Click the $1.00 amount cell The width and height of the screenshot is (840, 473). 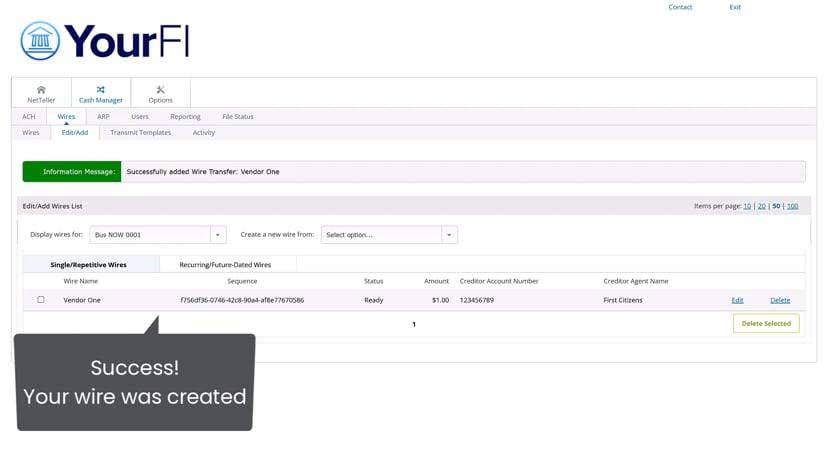(x=440, y=300)
